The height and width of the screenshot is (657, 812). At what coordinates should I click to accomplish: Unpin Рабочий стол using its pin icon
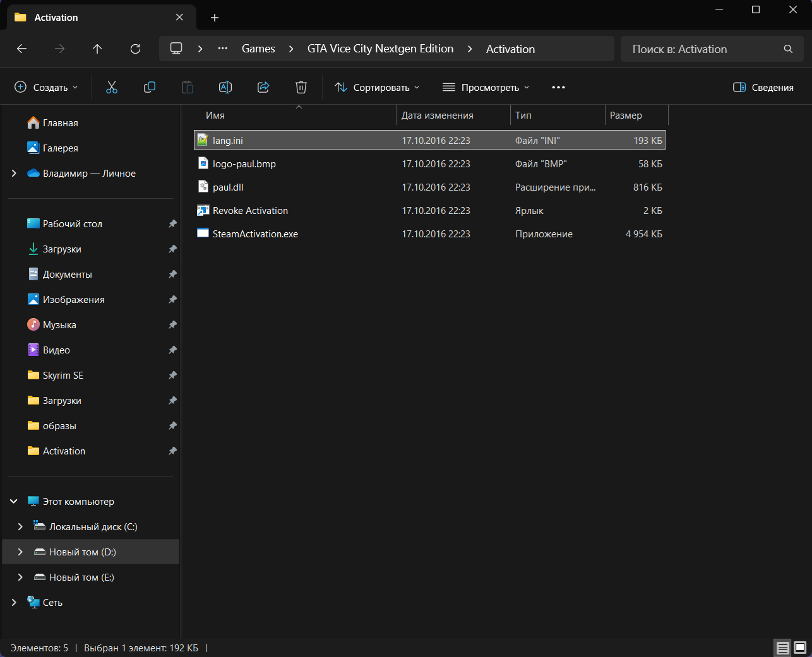coord(172,224)
